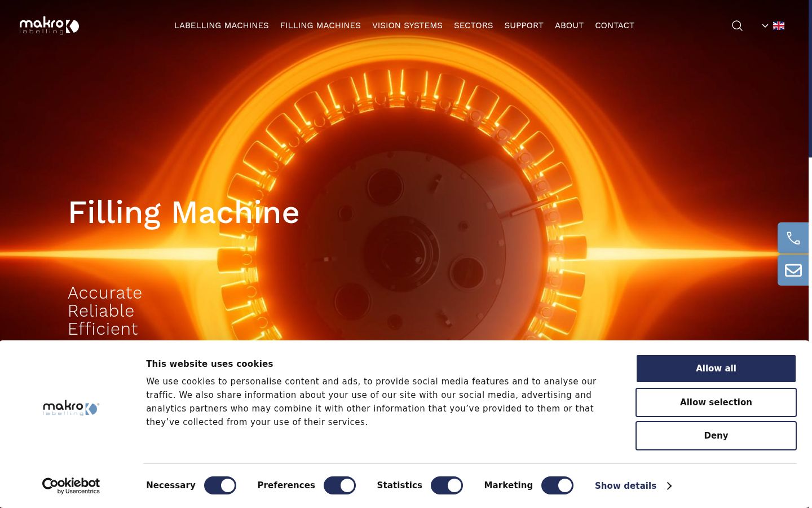Disable the Statistics cookies switch
The image size is (812, 508).
(x=447, y=485)
